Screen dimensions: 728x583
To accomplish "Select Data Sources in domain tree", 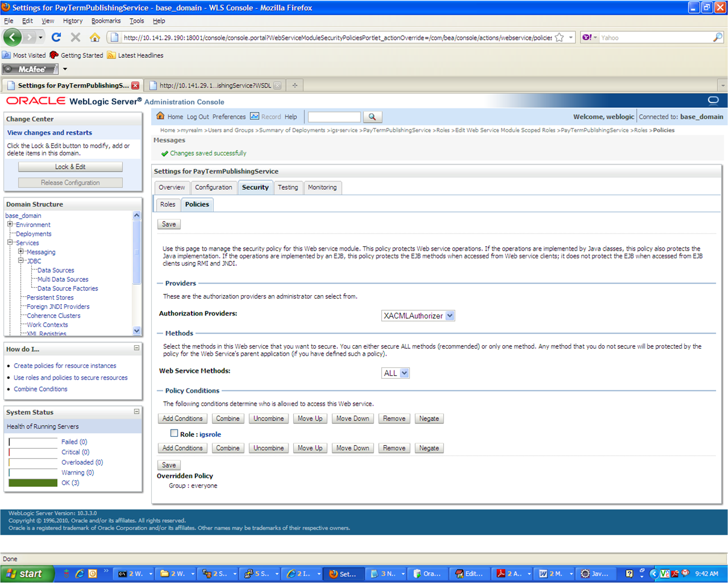I will click(x=56, y=270).
